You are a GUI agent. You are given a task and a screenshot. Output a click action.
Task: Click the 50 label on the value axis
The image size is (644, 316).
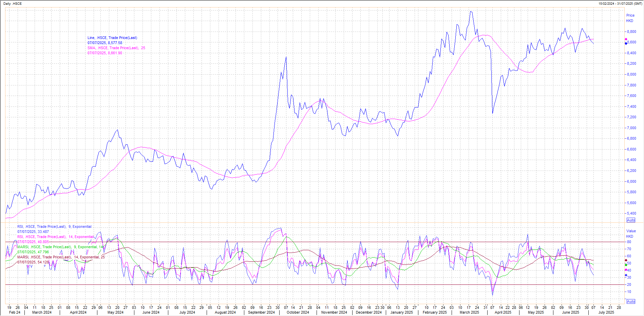(x=629, y=263)
